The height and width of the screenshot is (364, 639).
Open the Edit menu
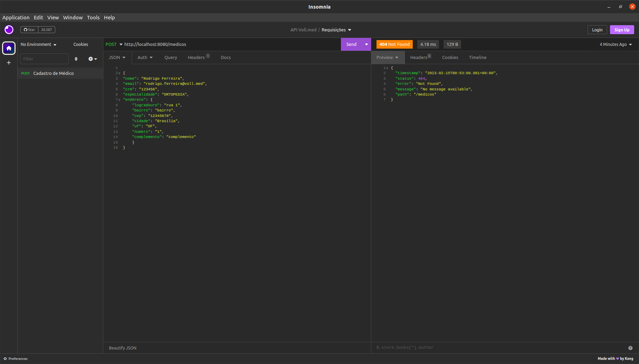pos(38,18)
